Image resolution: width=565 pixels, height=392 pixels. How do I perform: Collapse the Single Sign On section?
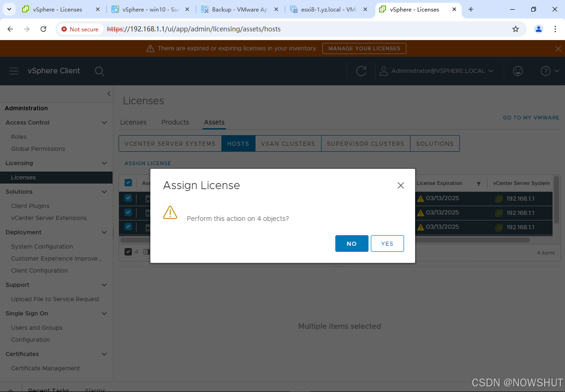point(104,314)
